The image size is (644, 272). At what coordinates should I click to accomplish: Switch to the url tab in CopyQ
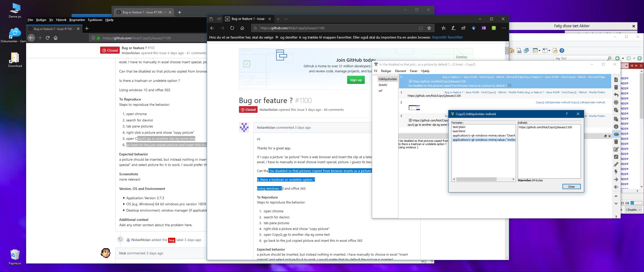coord(380,91)
